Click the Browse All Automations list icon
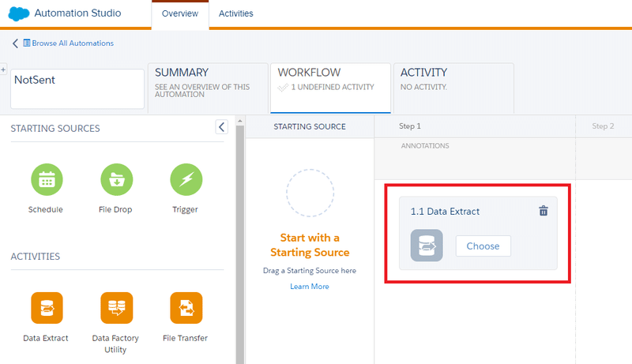This screenshot has width=632, height=364. tap(27, 43)
